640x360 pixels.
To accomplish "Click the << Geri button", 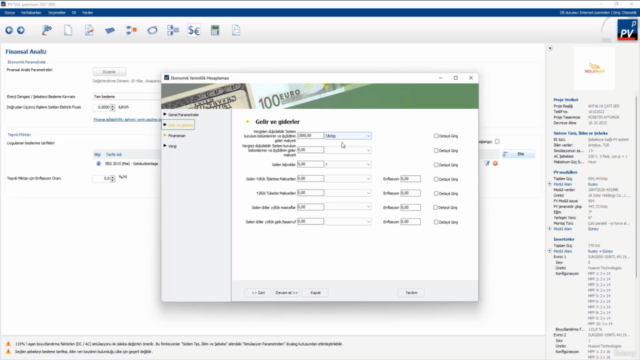I will (258, 293).
